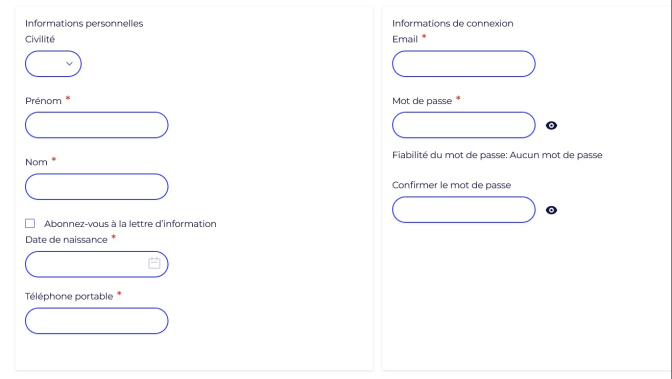Screen dimensions: 672x379
Task: Click into the Téléphone portable field
Action: point(96,321)
